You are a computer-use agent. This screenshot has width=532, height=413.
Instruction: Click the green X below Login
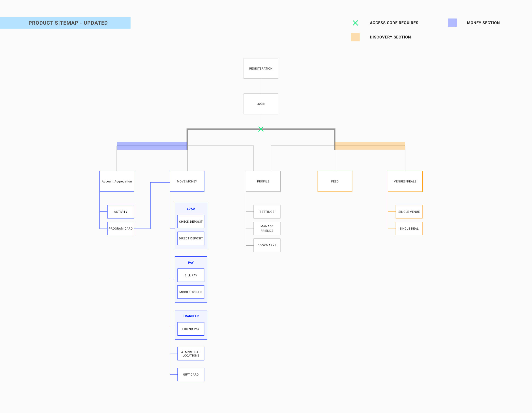point(261,129)
